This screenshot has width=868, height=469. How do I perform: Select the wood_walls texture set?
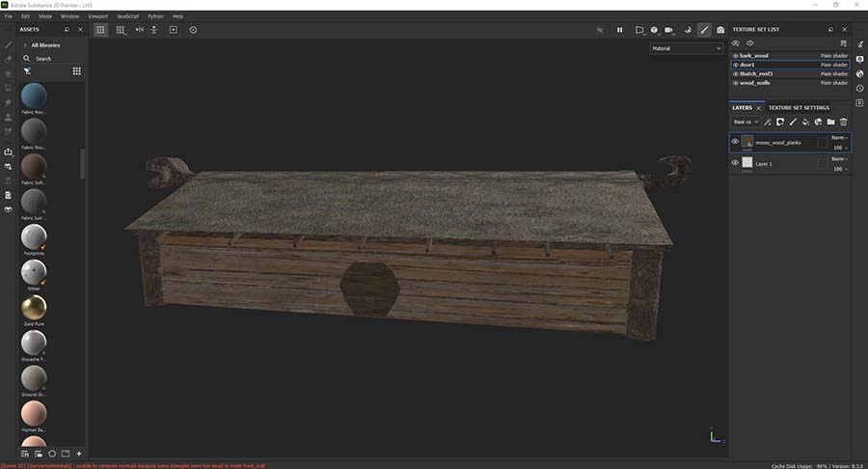(x=754, y=83)
